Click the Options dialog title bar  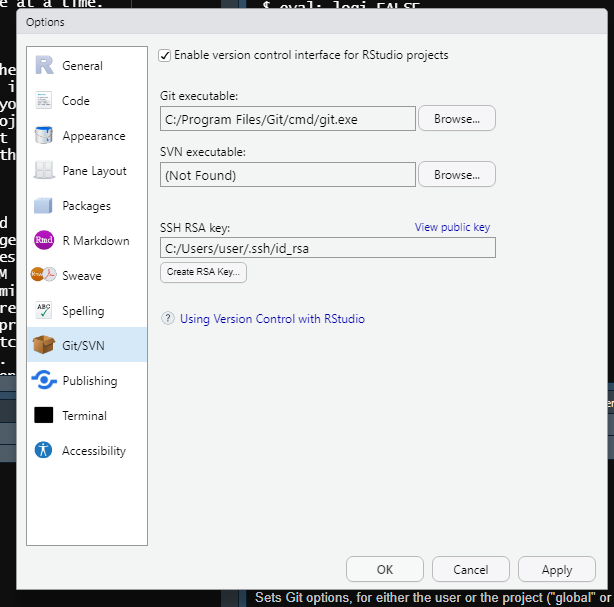[312, 22]
